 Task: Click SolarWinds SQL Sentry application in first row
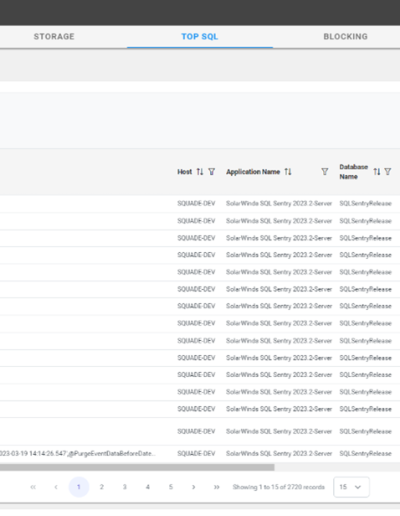[x=279, y=203]
